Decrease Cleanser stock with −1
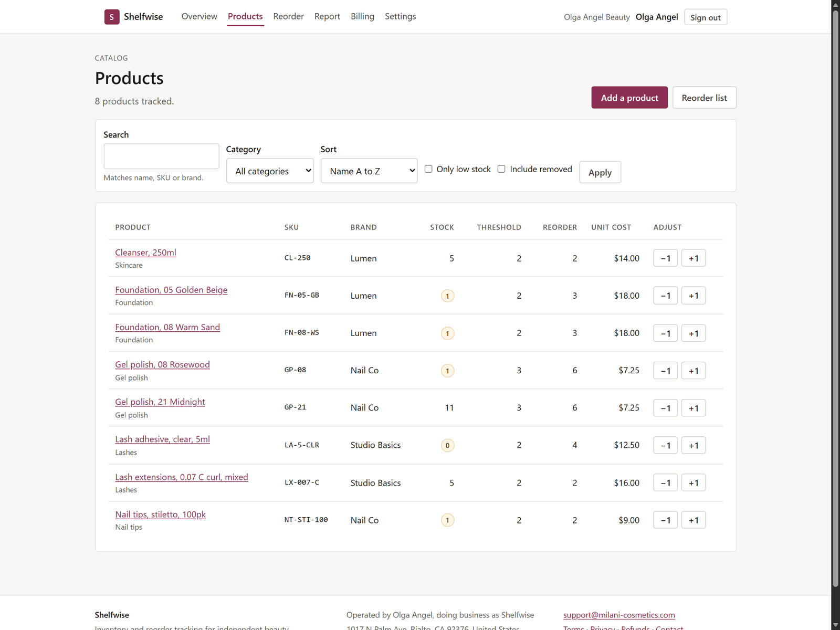 [x=665, y=258]
